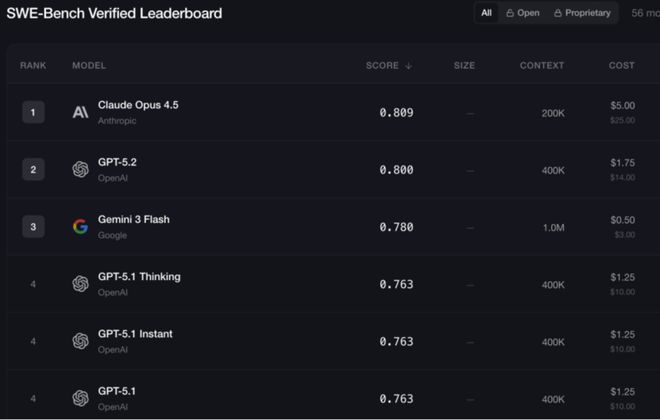Click the rank 1 badge
Viewport: 660px width, 420px height.
coord(33,113)
